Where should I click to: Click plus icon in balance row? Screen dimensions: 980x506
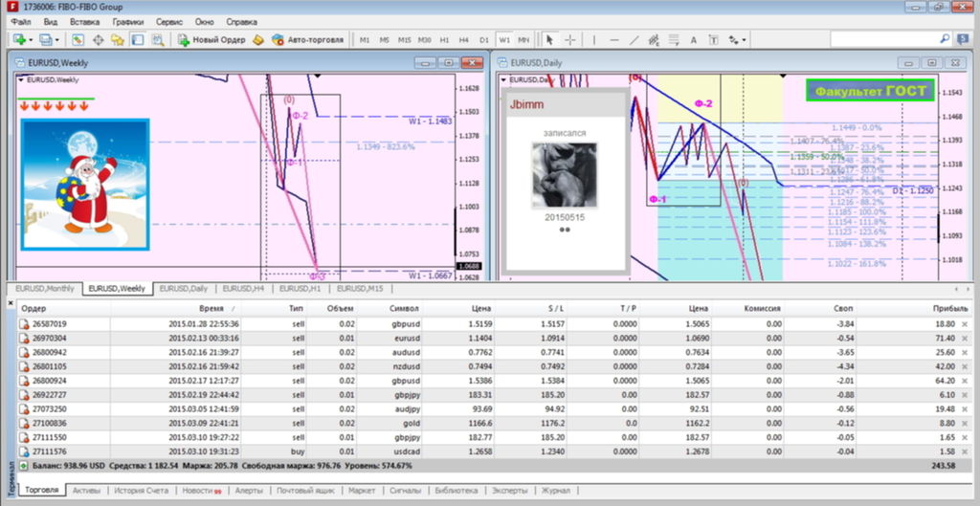pos(23,466)
